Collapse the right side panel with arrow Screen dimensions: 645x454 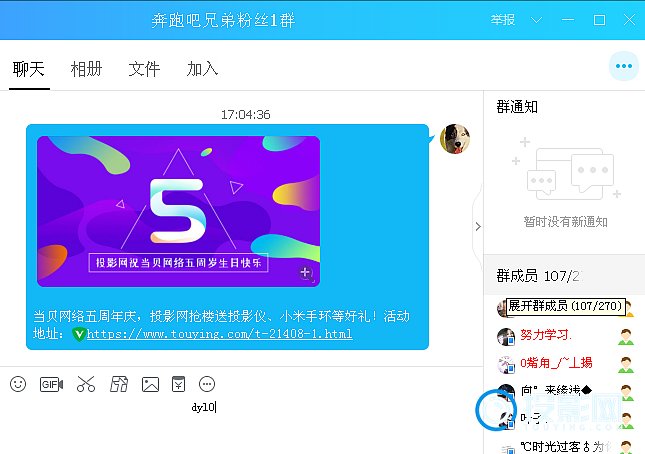(478, 227)
